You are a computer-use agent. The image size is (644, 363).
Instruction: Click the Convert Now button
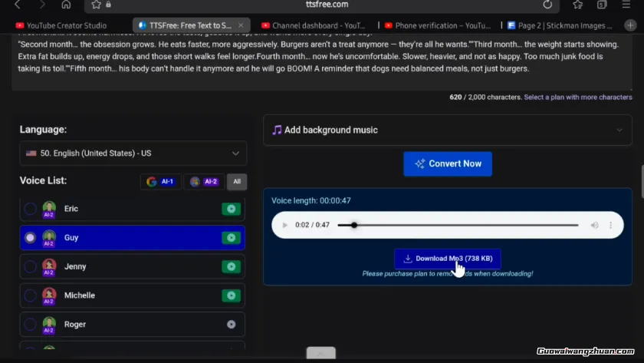pos(448,163)
